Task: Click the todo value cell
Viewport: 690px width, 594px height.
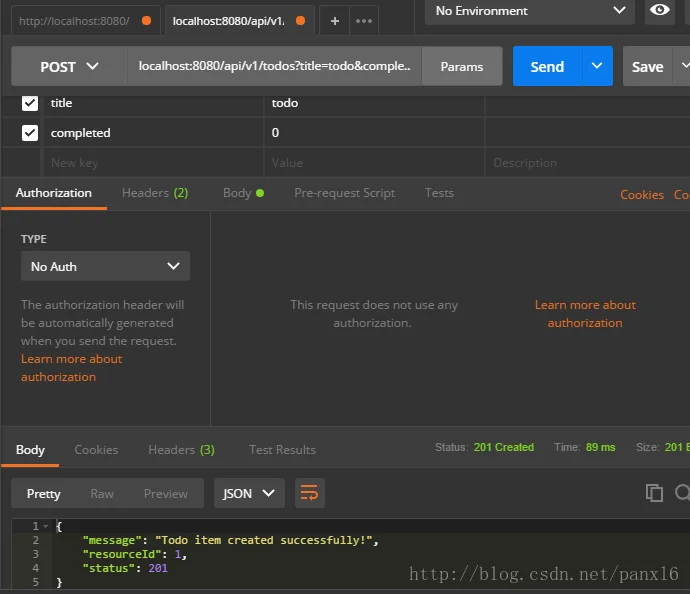Action: [x=374, y=103]
